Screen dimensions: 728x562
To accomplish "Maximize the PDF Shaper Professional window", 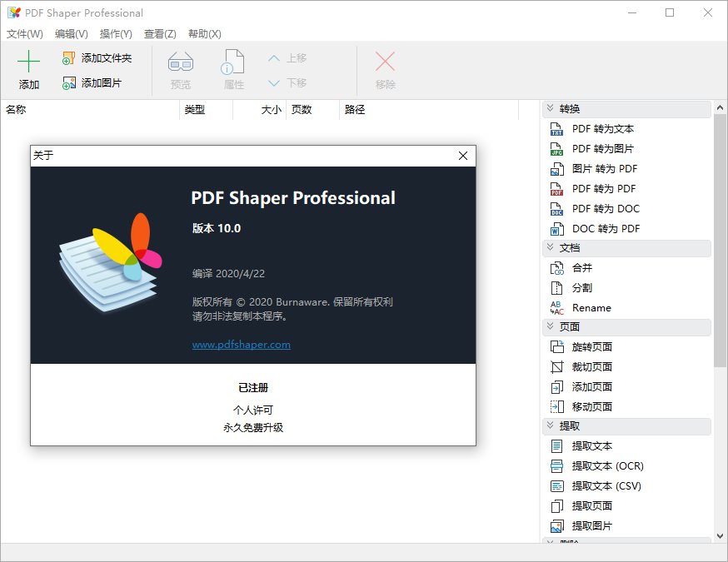I will (670, 12).
